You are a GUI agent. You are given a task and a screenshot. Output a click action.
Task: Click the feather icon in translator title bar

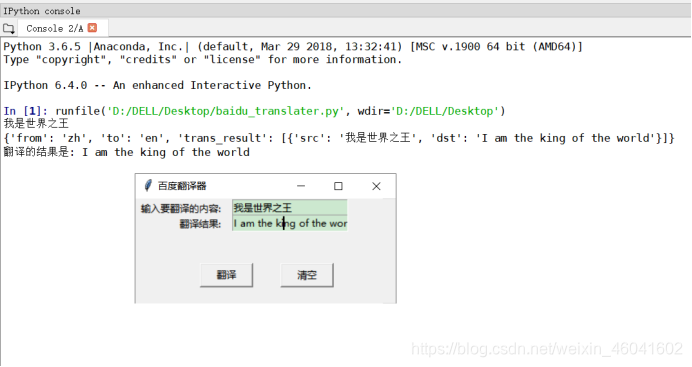148,186
